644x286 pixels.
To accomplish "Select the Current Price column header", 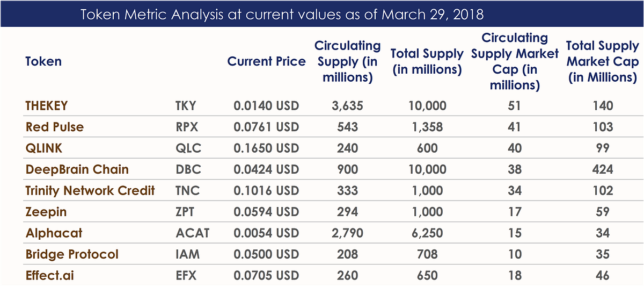I will (x=266, y=61).
